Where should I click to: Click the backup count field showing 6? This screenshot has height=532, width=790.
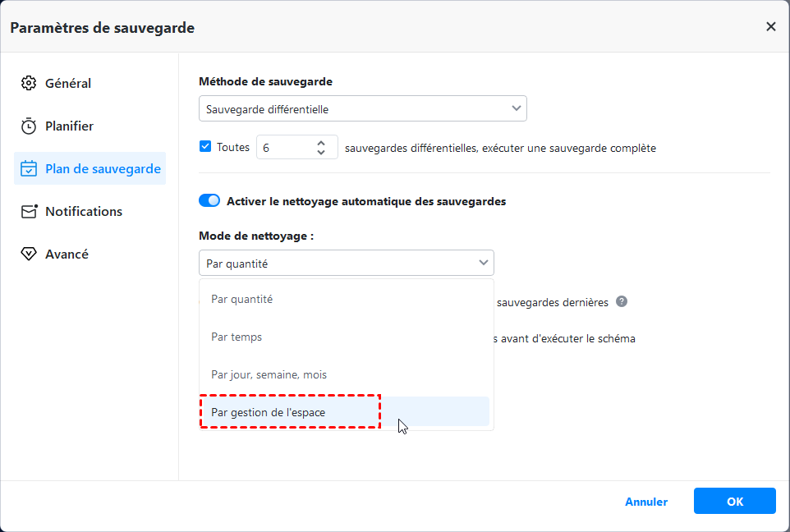283,148
